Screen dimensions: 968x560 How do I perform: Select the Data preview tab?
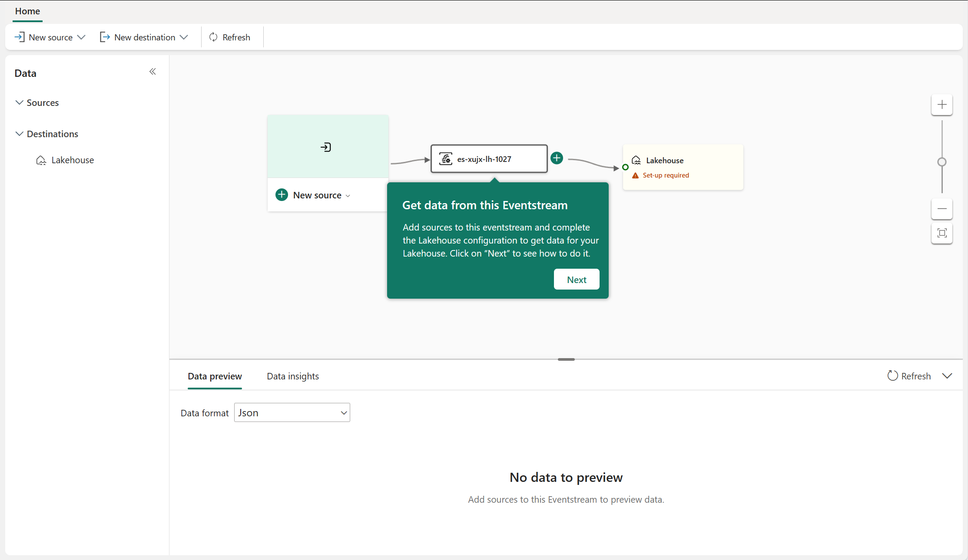pos(215,376)
